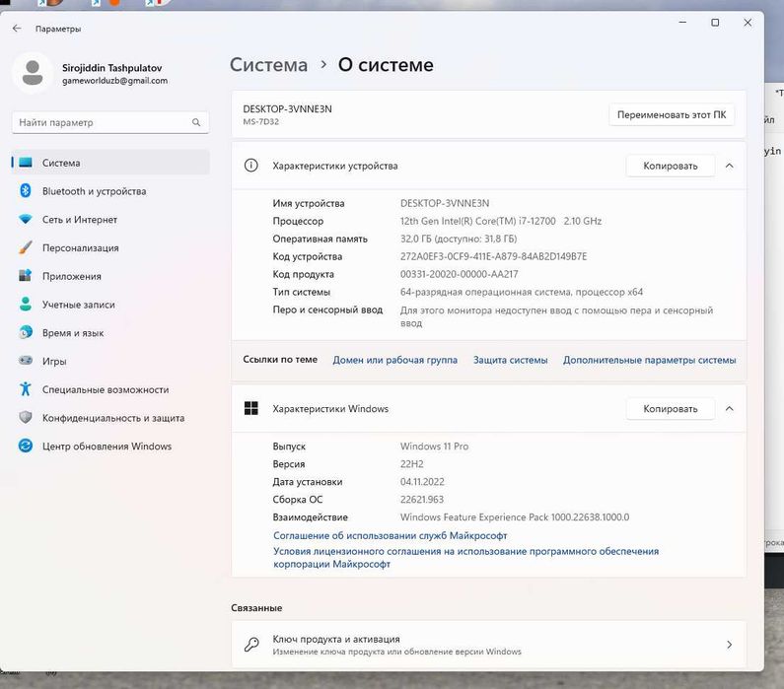
Task: Maximize the Параметры window
Action: pos(715,23)
